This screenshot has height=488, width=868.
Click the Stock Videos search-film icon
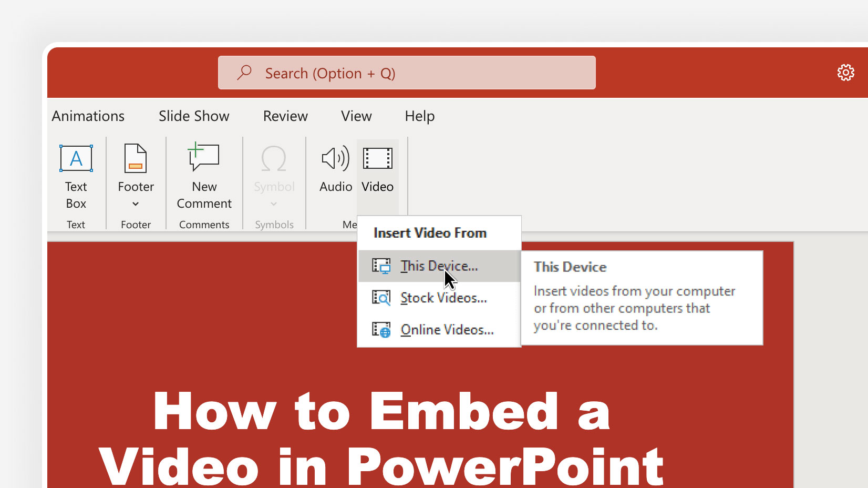pos(381,298)
